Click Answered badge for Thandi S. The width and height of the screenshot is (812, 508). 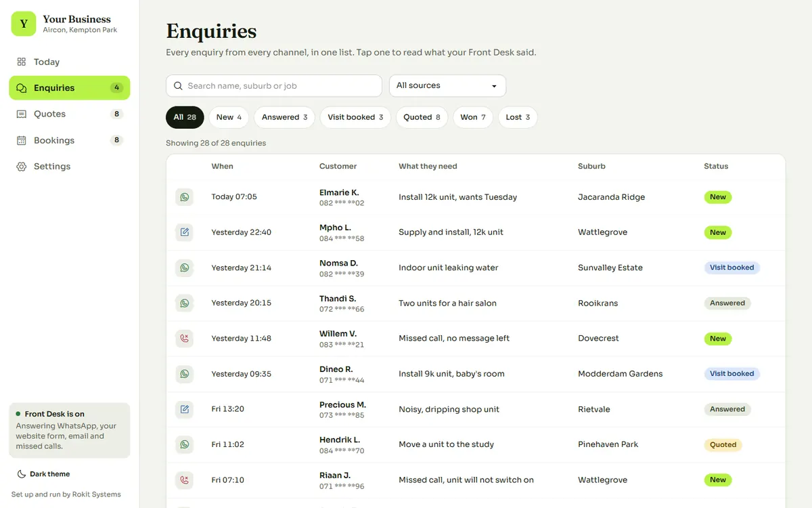click(x=727, y=303)
